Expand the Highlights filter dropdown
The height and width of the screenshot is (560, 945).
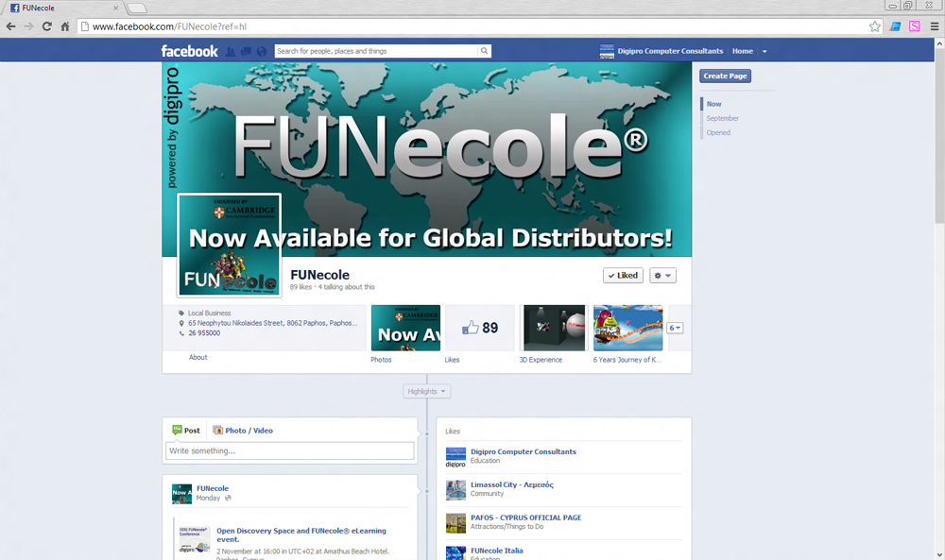[427, 391]
